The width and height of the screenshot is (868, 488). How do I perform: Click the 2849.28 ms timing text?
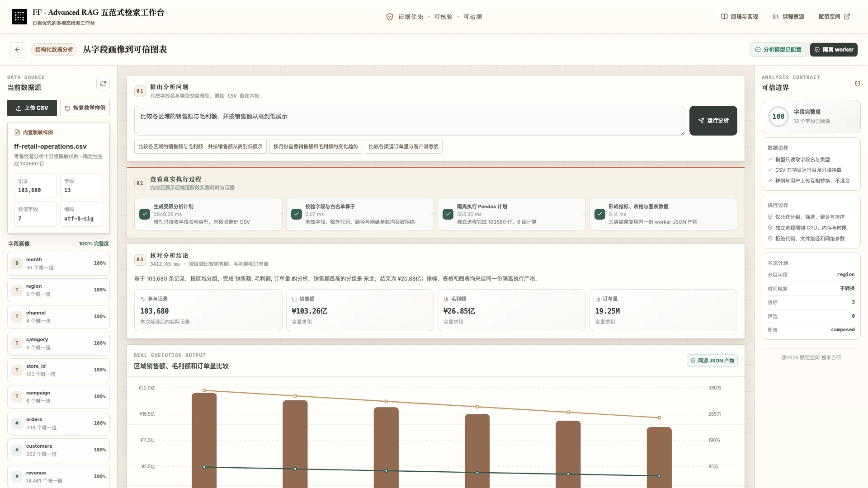click(168, 214)
